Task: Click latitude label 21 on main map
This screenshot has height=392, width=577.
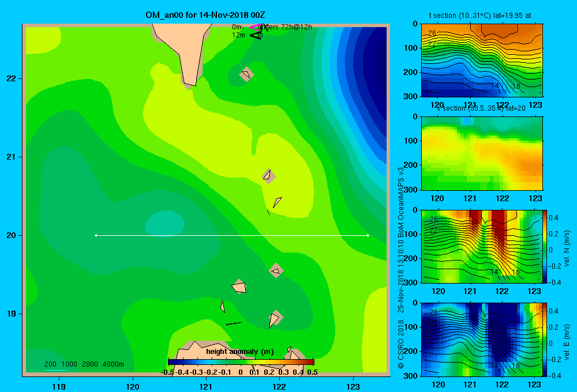Action: [x=12, y=157]
